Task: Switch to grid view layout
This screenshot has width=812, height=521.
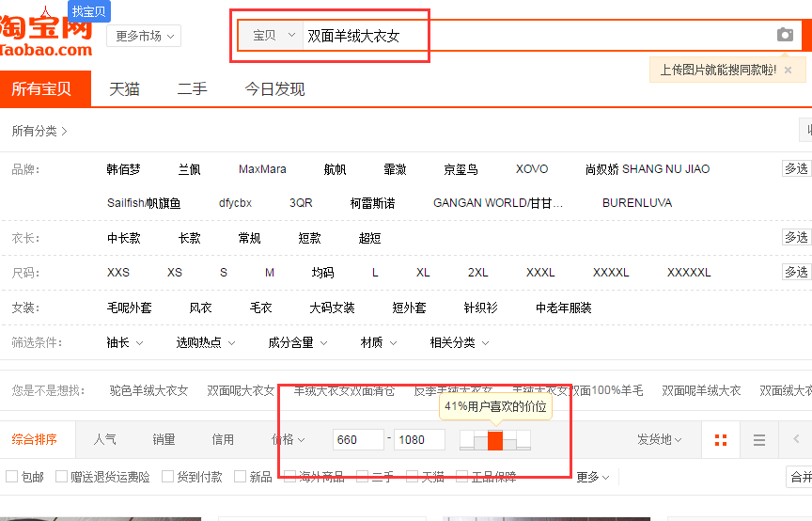Action: (x=721, y=440)
